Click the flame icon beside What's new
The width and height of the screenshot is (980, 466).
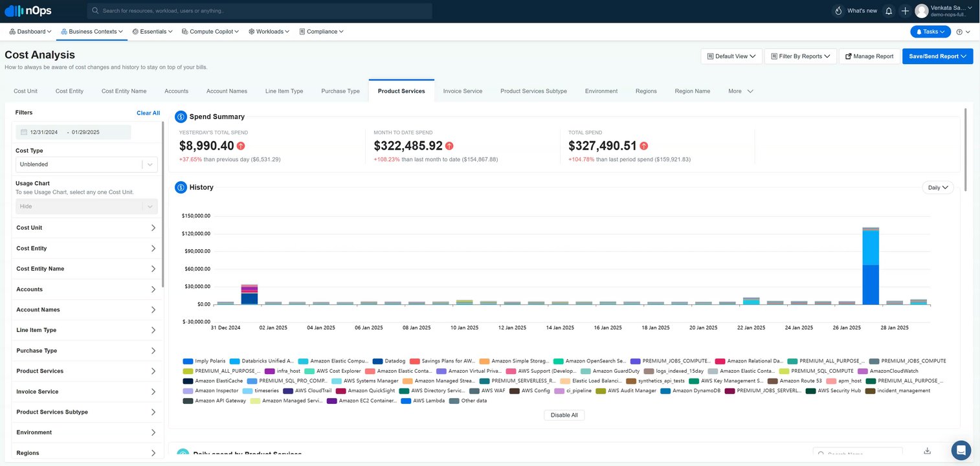click(x=838, y=11)
